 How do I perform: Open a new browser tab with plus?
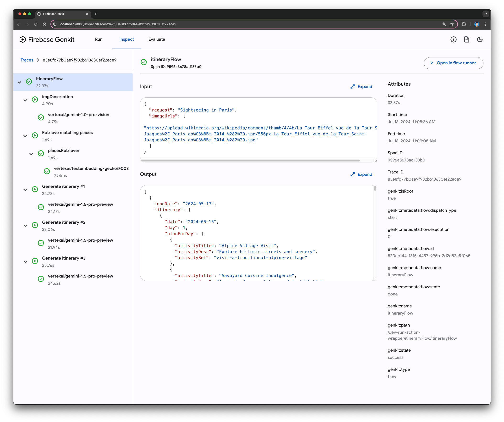pyautogui.click(x=96, y=14)
